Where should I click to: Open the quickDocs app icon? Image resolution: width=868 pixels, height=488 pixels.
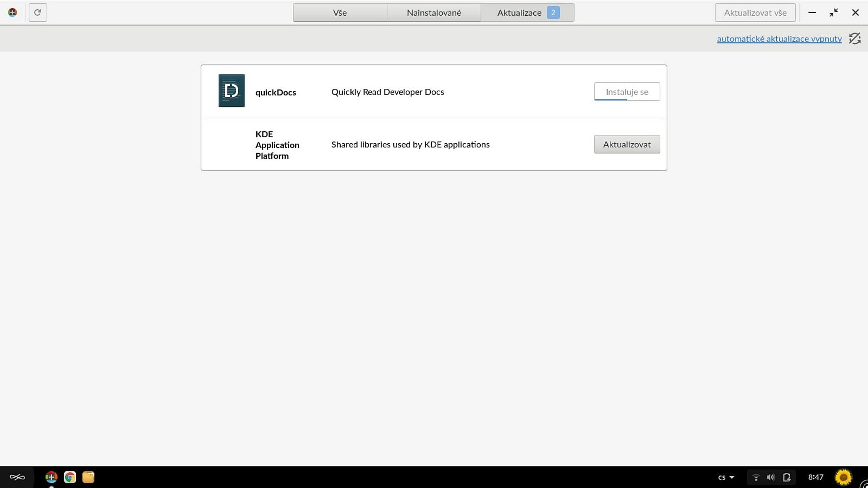tap(232, 91)
